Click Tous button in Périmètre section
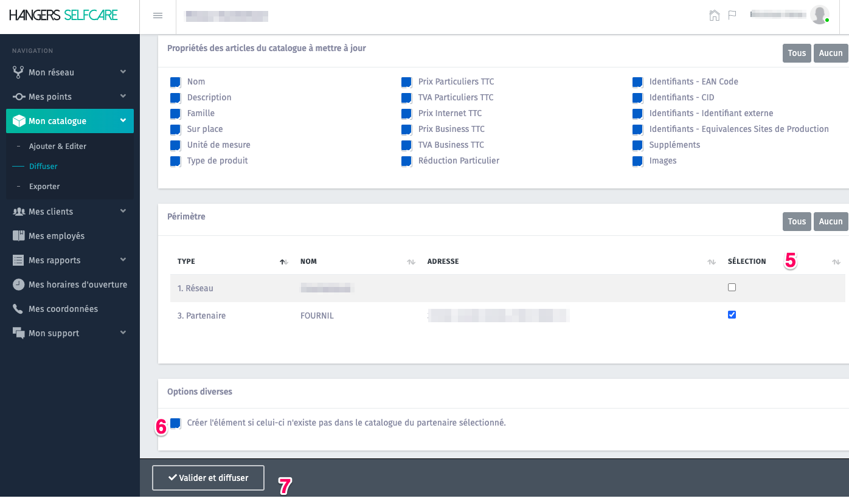Viewport: 849px width, 504px height. [797, 221]
